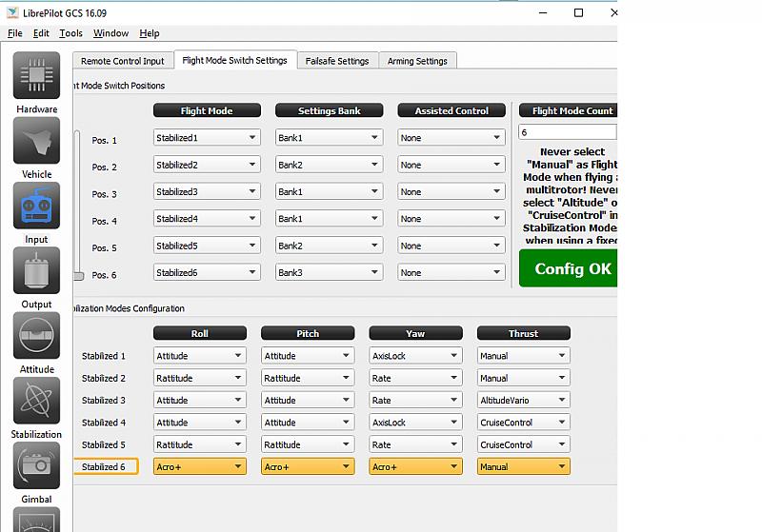Screen dimensions: 762x532
Task: Open Pos. 1 Flight Mode dropdown
Action: 207,138
